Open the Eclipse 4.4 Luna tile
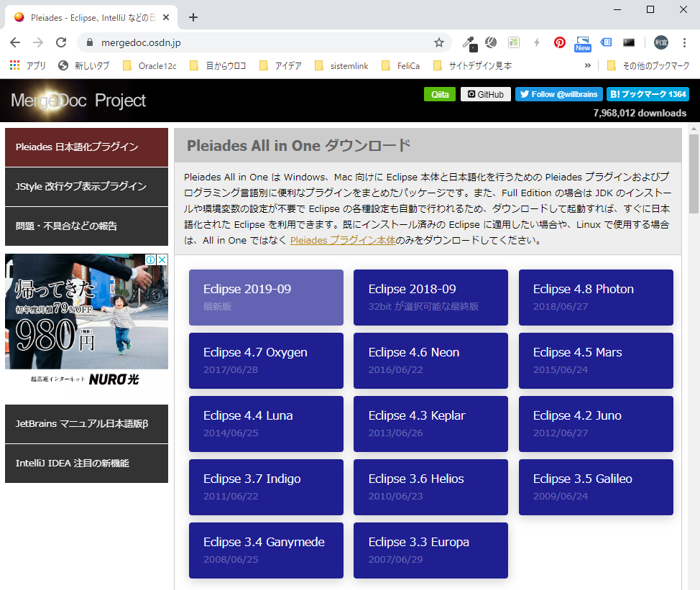Image resolution: width=700 pixels, height=590 pixels. (x=266, y=424)
